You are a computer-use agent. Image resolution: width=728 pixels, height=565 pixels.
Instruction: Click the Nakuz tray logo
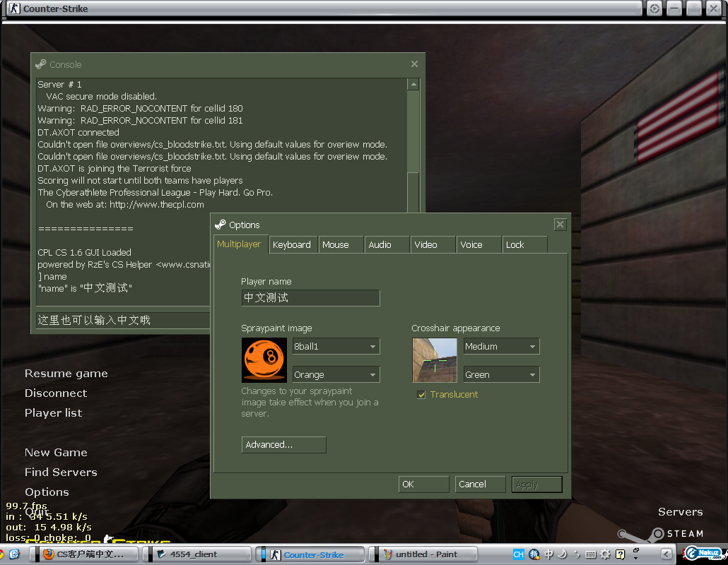tap(704, 553)
